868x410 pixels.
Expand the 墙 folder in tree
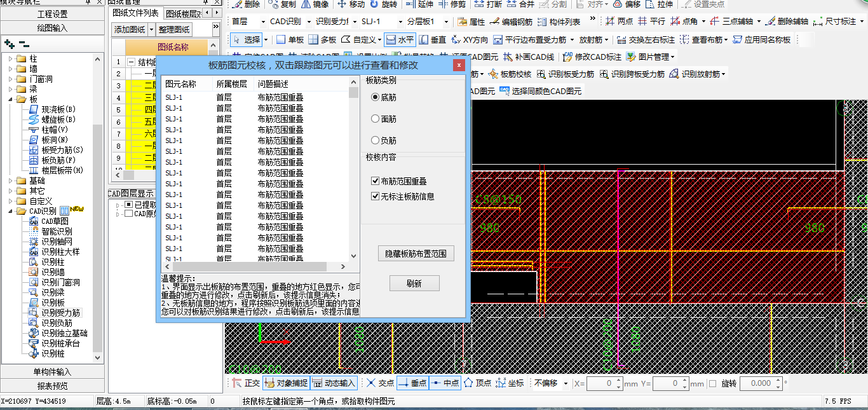click(11, 69)
